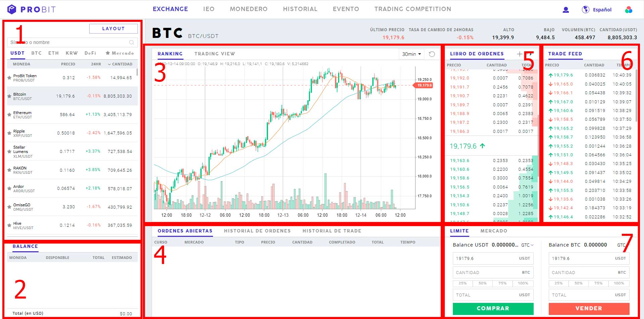Click buy price field 19179.6 USDT
Image resolution: width=644 pixels, height=319 pixels.
pyautogui.click(x=493, y=258)
